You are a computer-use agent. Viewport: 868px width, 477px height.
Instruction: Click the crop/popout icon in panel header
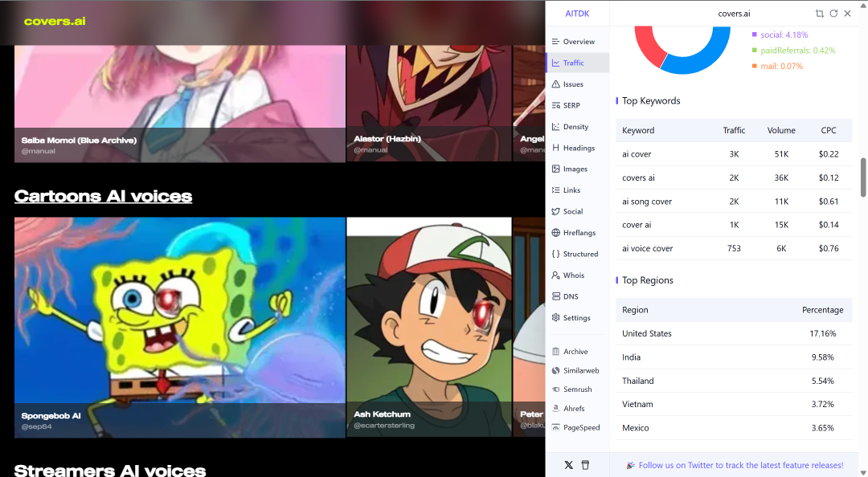819,14
